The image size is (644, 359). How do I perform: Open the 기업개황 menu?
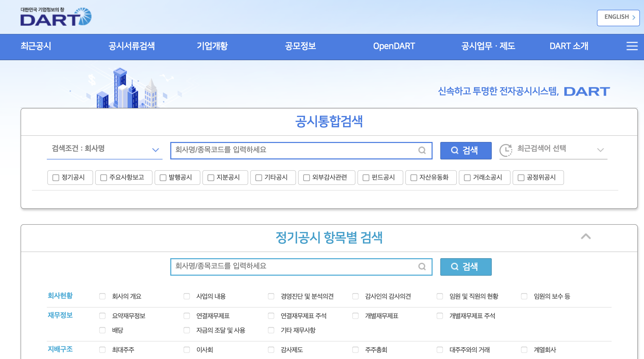tap(212, 46)
